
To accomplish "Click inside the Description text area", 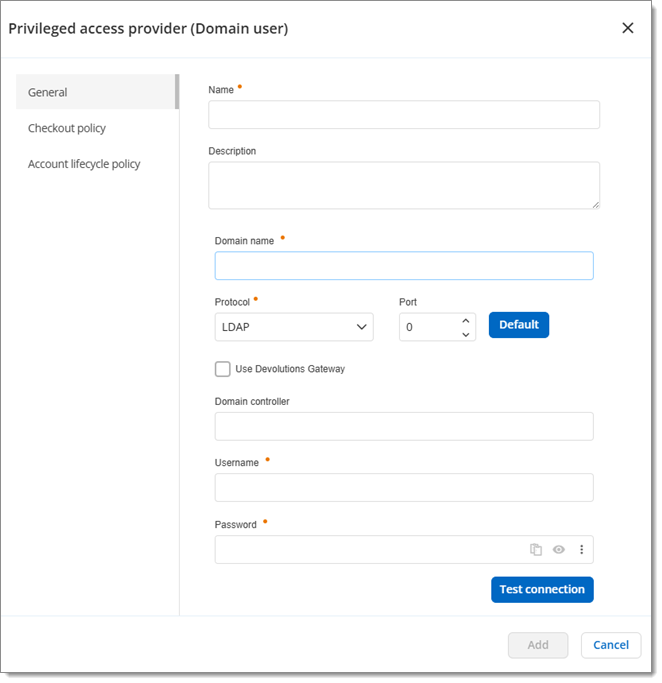I will [x=404, y=186].
